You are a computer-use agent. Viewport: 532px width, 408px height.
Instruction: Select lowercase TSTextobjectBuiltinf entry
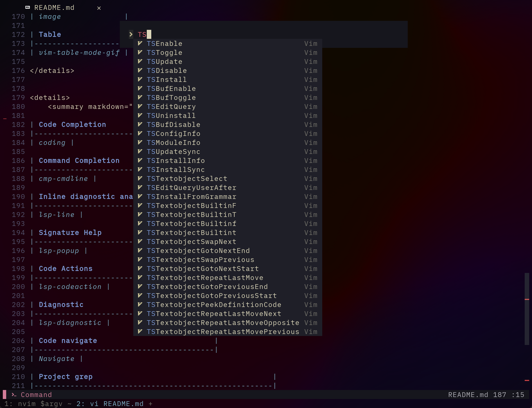(228, 224)
